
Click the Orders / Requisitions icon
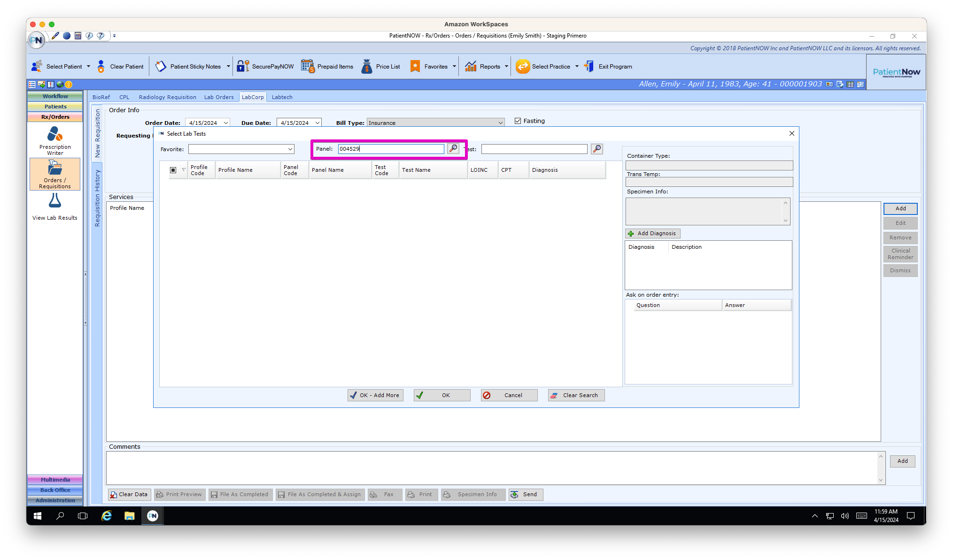pyautogui.click(x=54, y=174)
